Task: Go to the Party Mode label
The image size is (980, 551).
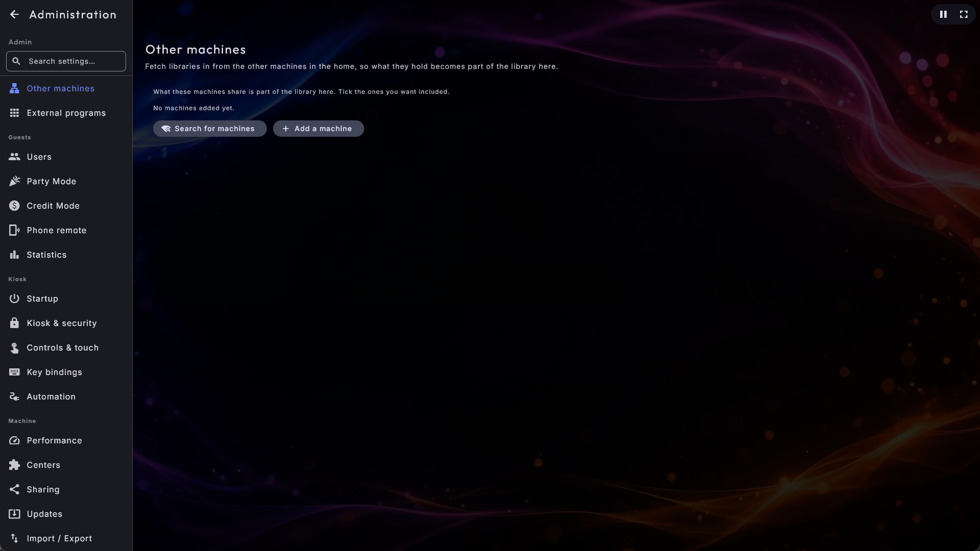Action: click(52, 182)
